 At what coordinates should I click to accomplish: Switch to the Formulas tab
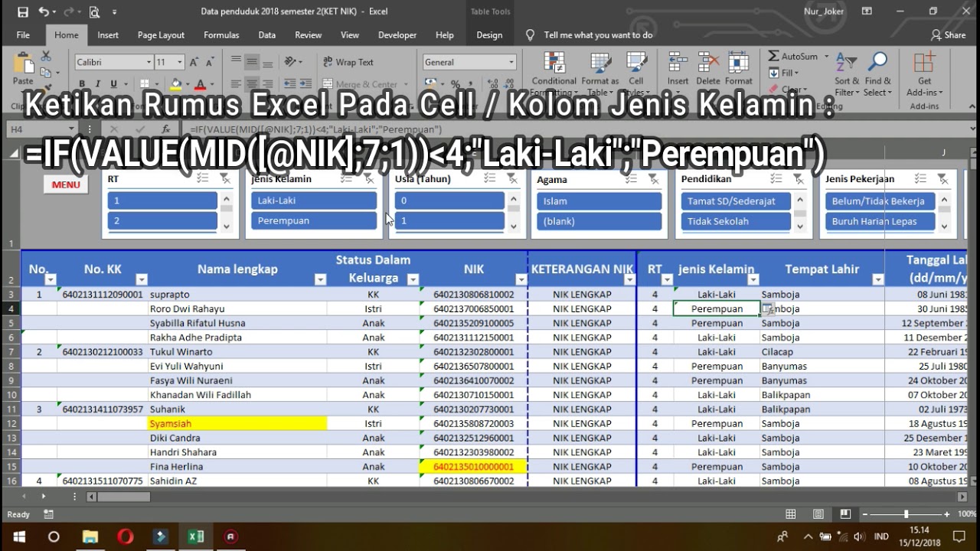click(x=221, y=35)
